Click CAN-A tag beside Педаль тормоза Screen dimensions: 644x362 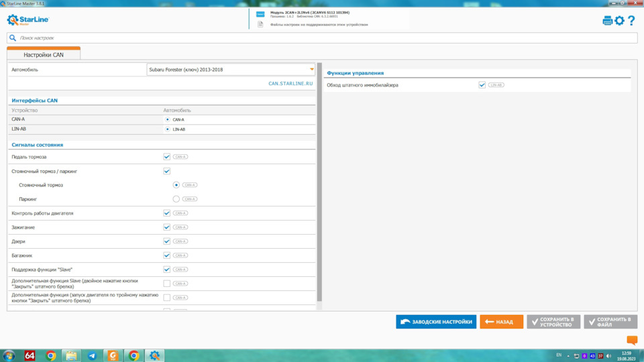[180, 157]
